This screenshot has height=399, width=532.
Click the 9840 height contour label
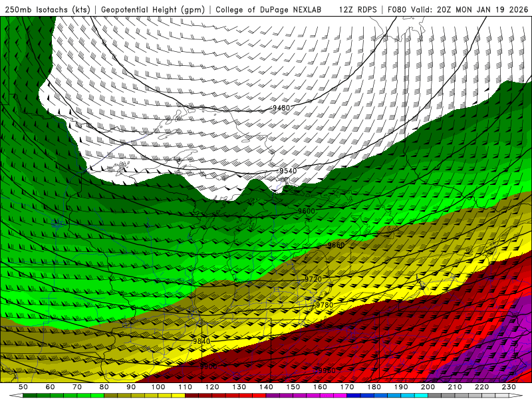[x=201, y=341]
